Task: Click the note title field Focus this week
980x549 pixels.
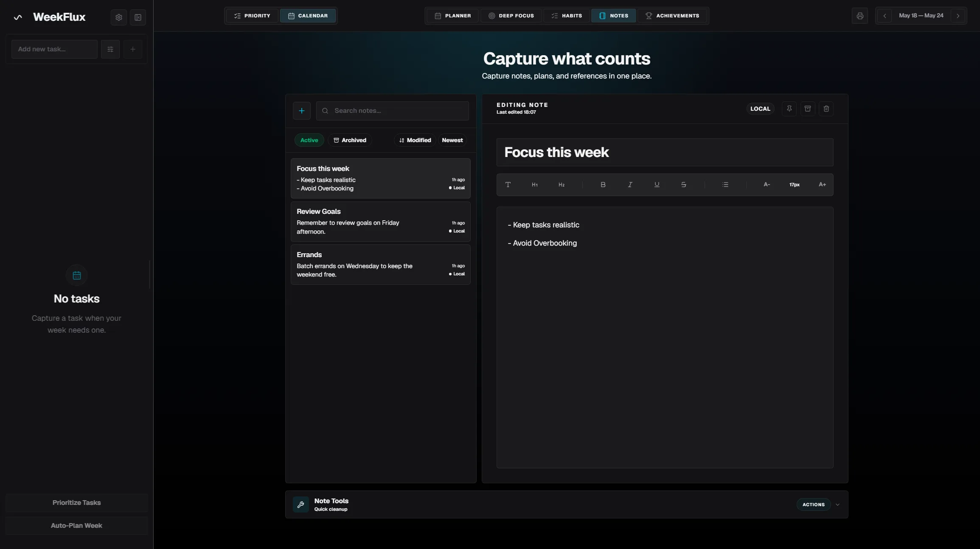Action: (665, 152)
